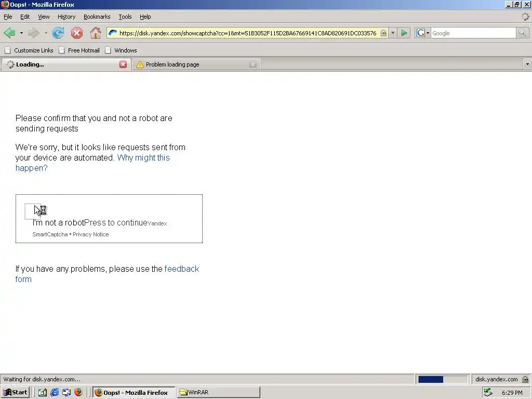Click the Waiting for disk.yandex.com status text

(42, 379)
